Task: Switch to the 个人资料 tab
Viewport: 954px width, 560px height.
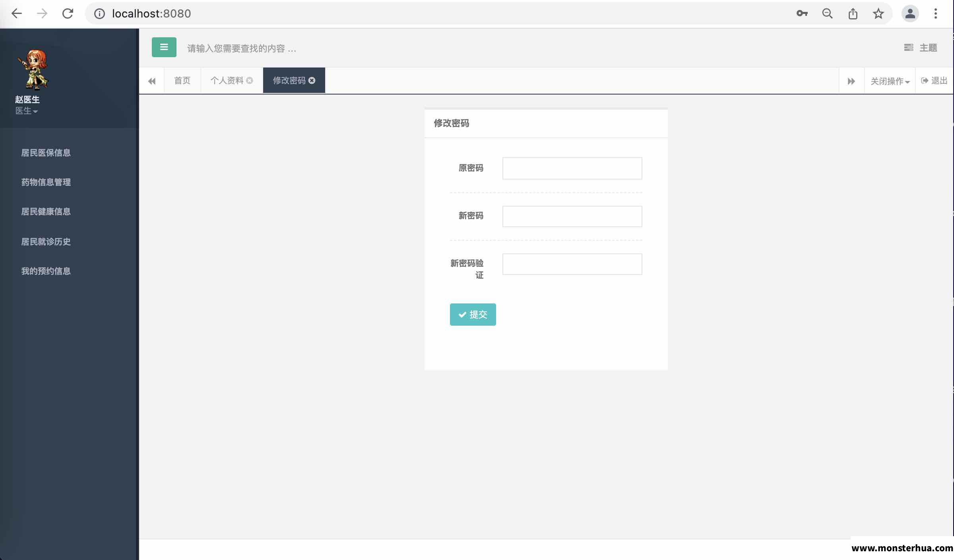Action: pos(227,81)
